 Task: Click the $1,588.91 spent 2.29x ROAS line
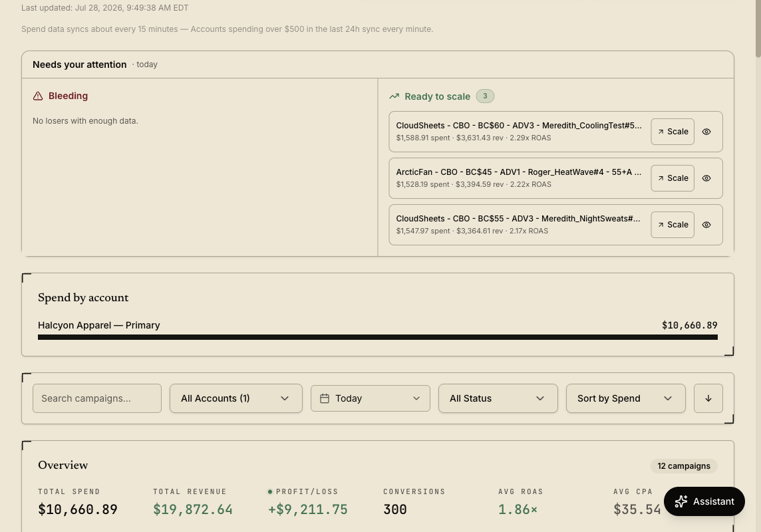[474, 138]
